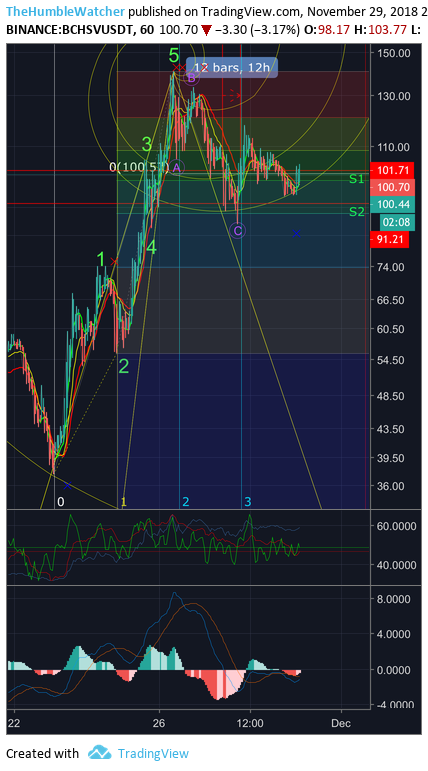Click the 60 interval value beside symbol
428x771 pixels.
(146, 31)
